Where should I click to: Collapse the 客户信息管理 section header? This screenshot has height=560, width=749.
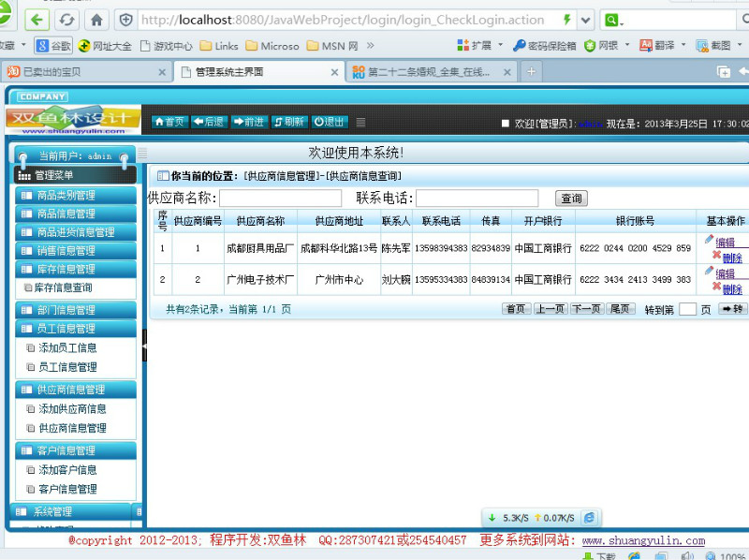pyautogui.click(x=76, y=450)
